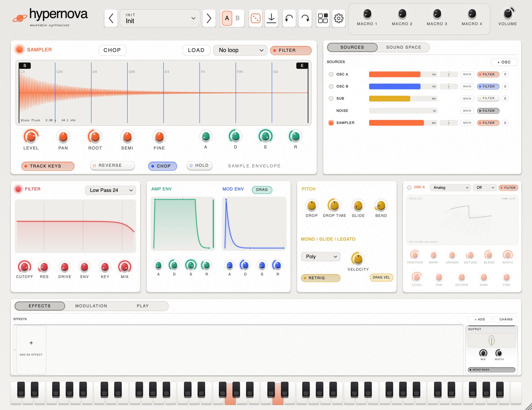532x410 pixels.
Task: Toggle the Hold switch
Action: pos(199,165)
